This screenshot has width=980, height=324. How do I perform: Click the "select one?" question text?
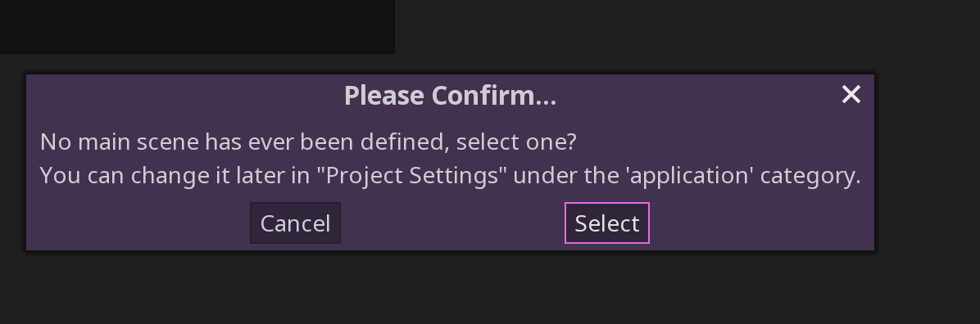[x=516, y=142]
